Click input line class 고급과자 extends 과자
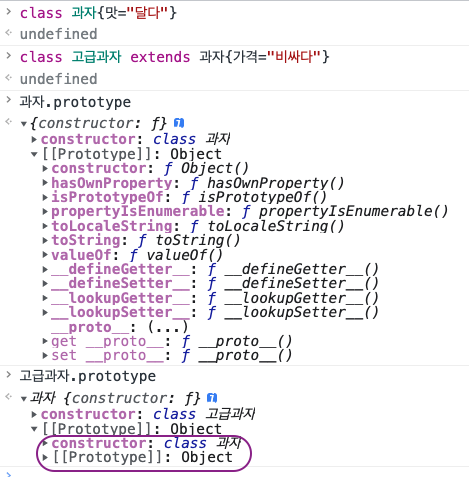The width and height of the screenshot is (469, 477). [174, 57]
